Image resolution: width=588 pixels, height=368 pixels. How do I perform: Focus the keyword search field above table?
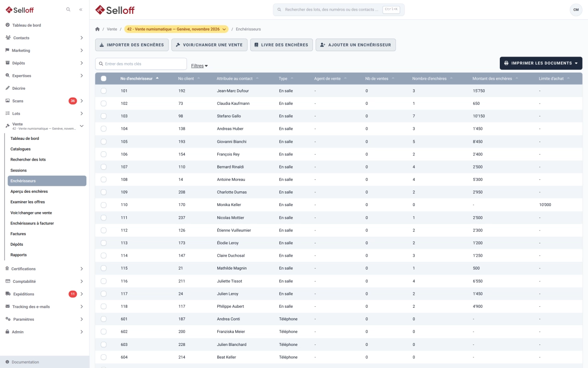coord(141,64)
